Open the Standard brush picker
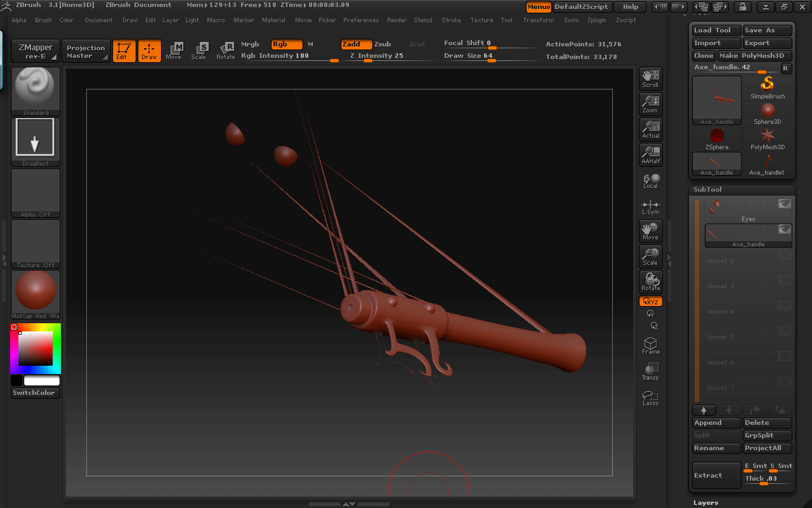The width and height of the screenshot is (812, 508). (36, 91)
